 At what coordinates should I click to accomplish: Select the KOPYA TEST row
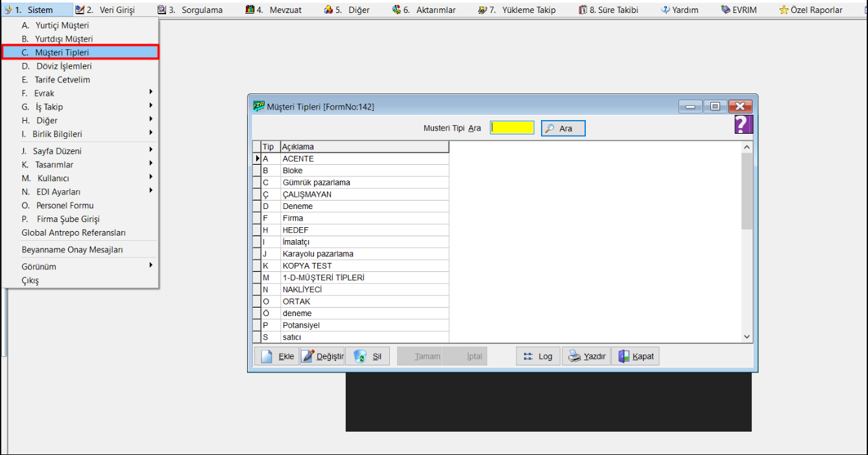coord(351,266)
